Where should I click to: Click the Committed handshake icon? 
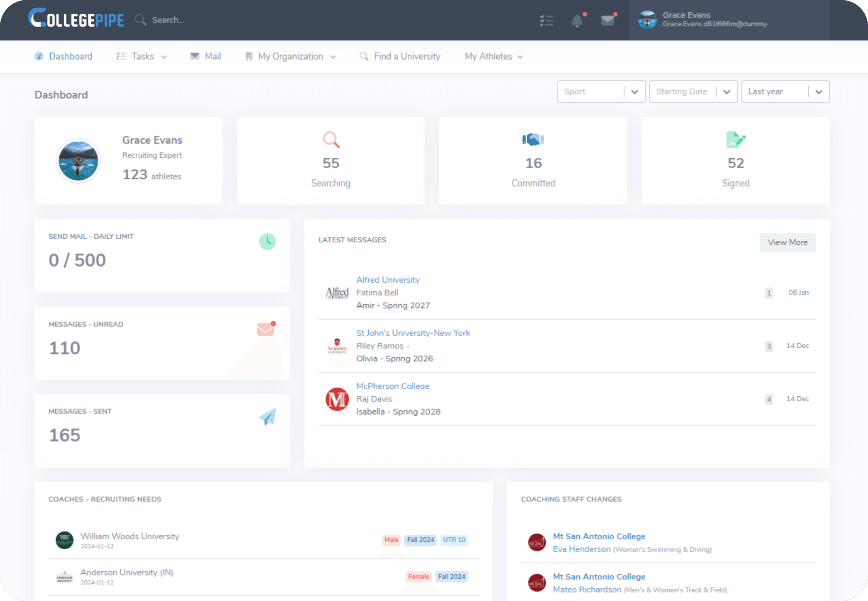[x=533, y=139]
